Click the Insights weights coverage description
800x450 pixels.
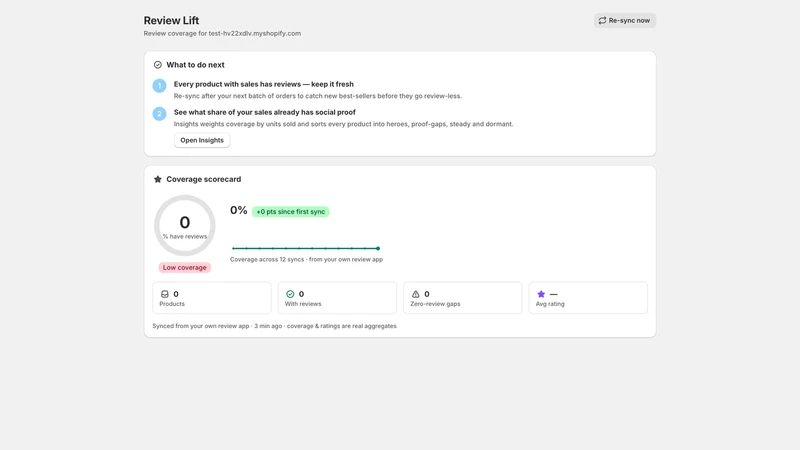[x=343, y=124]
